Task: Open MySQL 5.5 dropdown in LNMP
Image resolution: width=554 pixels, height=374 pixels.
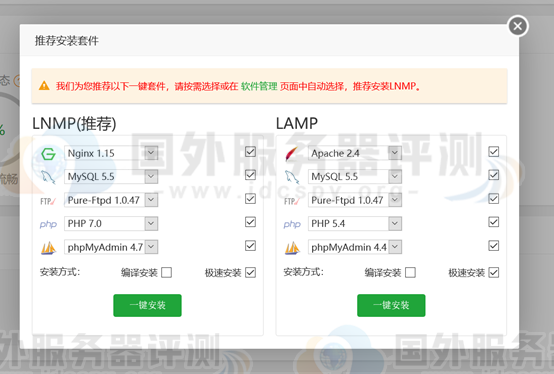Action: (111, 177)
